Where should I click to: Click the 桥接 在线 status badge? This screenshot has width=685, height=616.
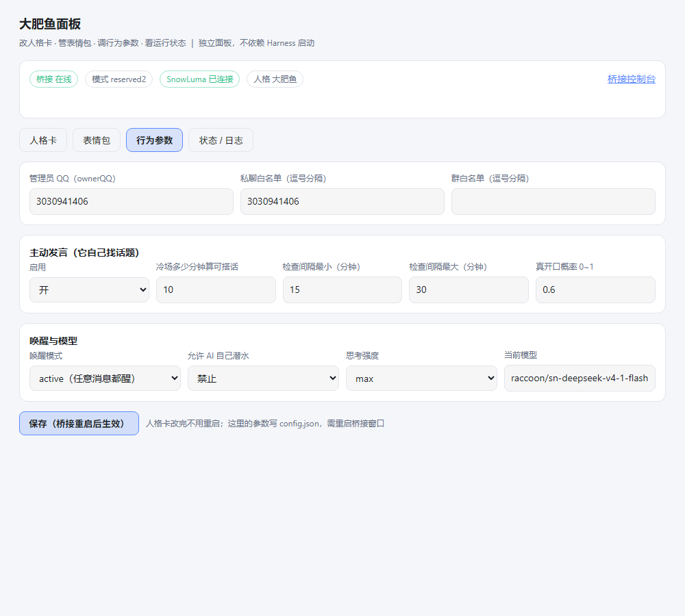(53, 79)
